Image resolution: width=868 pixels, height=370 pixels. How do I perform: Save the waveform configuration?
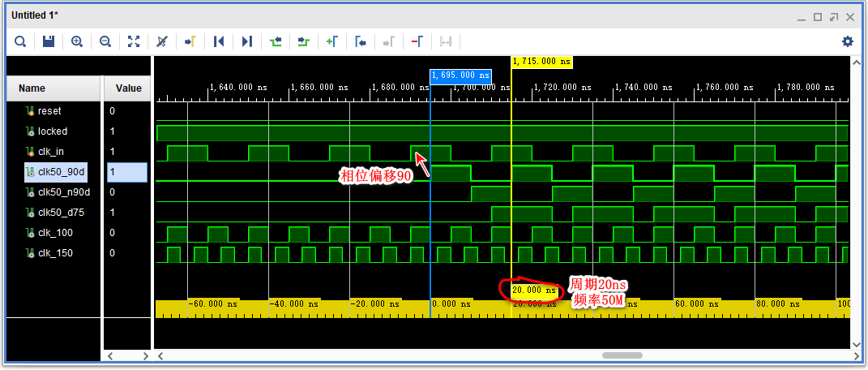point(49,41)
